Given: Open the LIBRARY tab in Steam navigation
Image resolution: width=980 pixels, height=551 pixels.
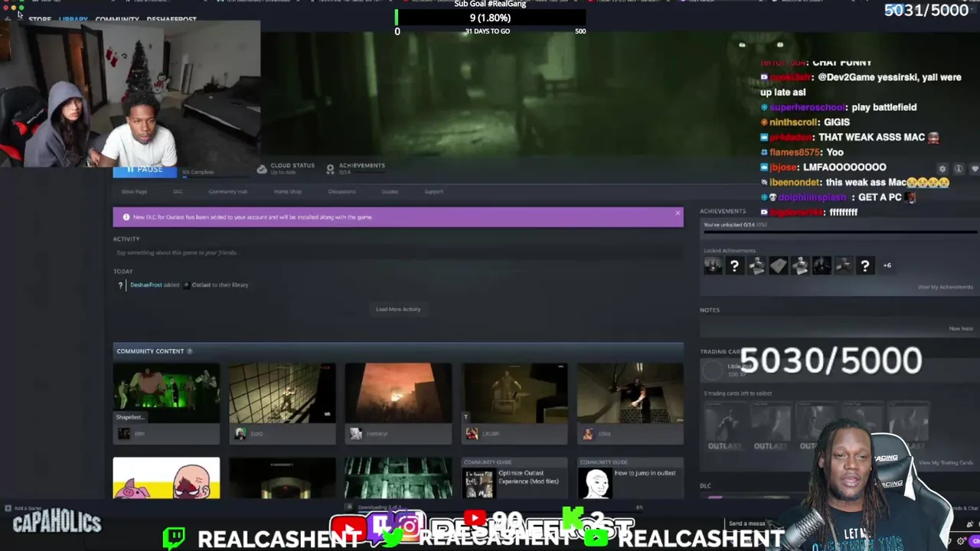Looking at the screenshot, I should click(73, 20).
